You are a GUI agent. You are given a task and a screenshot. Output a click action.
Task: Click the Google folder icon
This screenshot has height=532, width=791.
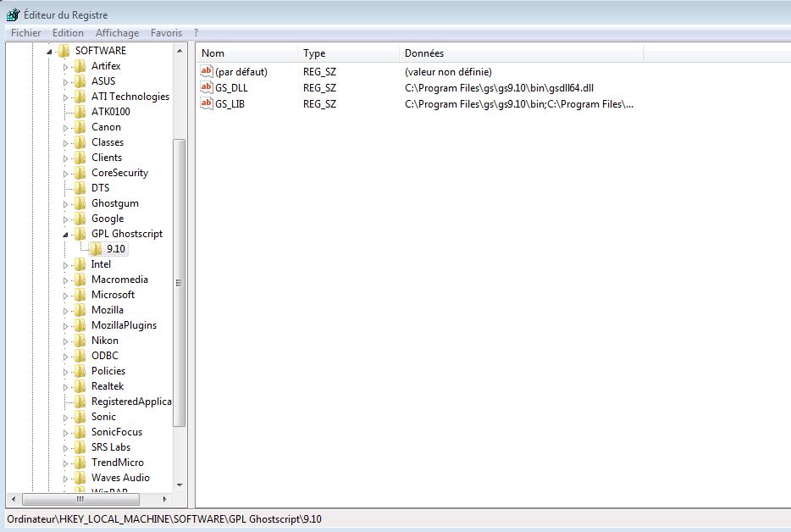click(80, 219)
